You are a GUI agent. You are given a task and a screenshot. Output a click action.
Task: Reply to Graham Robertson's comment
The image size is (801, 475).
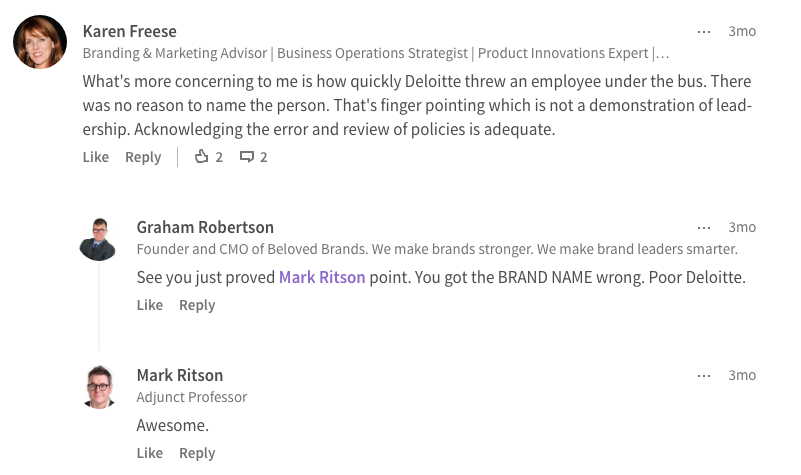[197, 305]
